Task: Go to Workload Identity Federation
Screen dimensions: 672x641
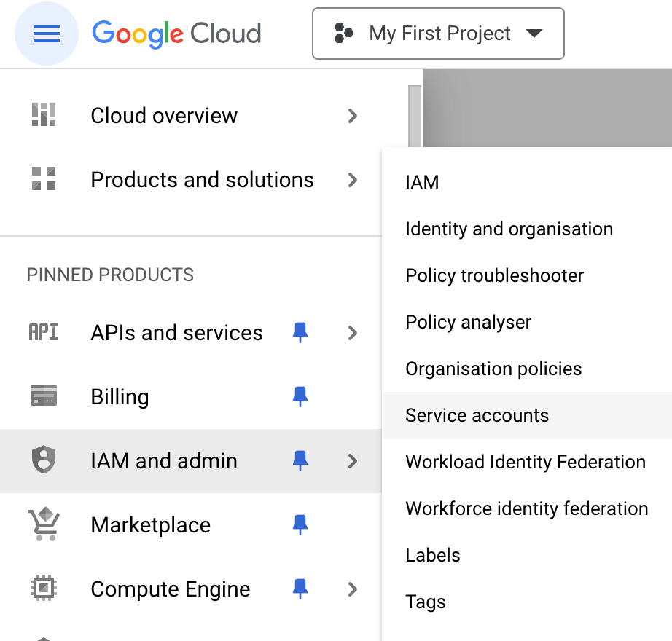Action: point(526,462)
